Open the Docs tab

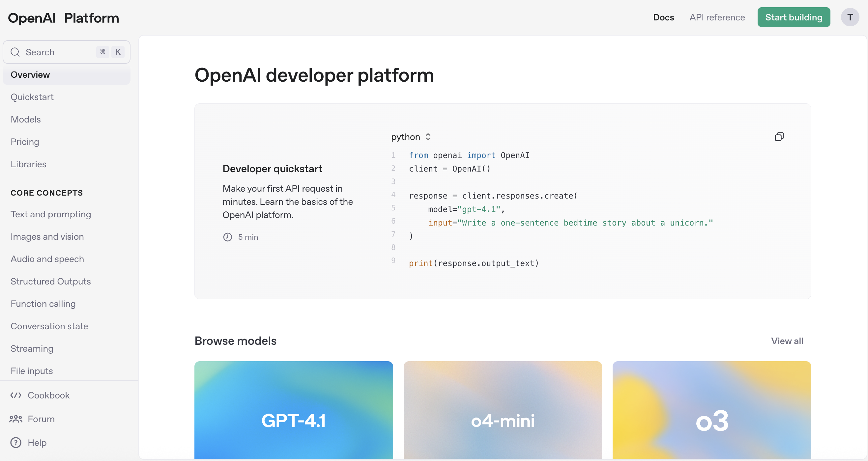663,17
